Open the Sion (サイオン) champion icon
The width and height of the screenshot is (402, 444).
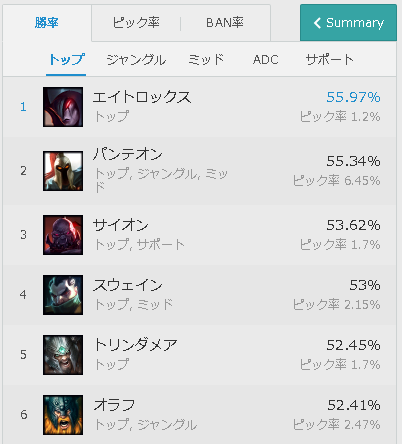(63, 235)
